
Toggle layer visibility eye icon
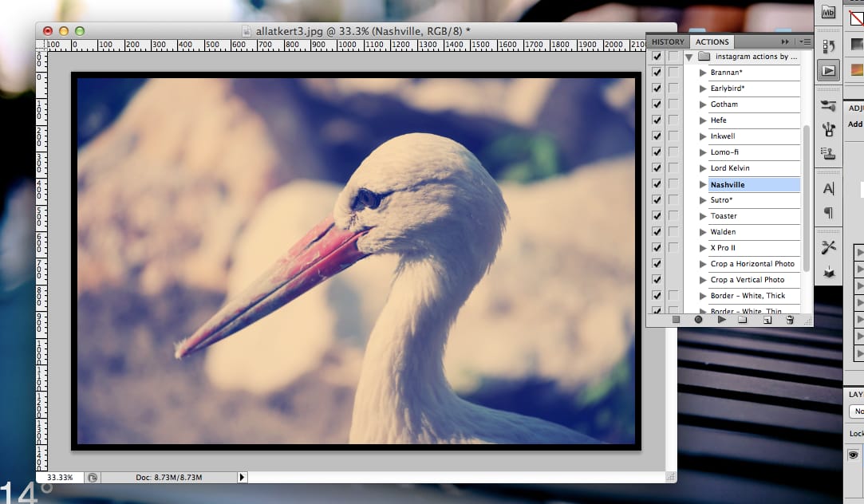pos(854,455)
